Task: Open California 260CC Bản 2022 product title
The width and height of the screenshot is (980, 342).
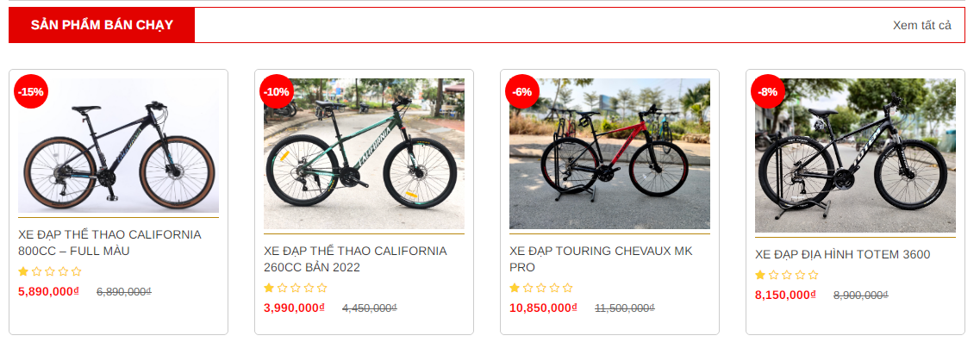Action: pyautogui.click(x=356, y=258)
